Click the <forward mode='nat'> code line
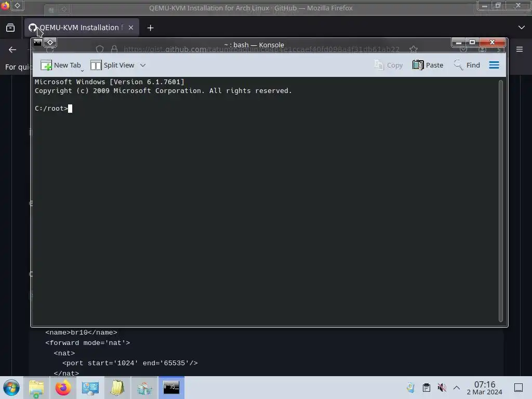532x399 pixels. (x=87, y=343)
